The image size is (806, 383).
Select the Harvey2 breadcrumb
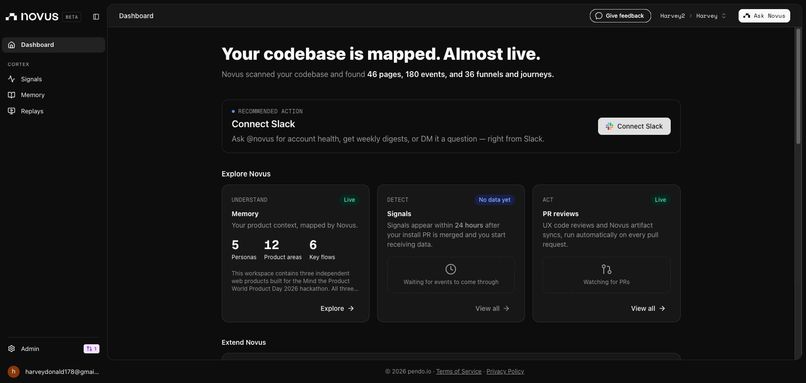point(672,16)
